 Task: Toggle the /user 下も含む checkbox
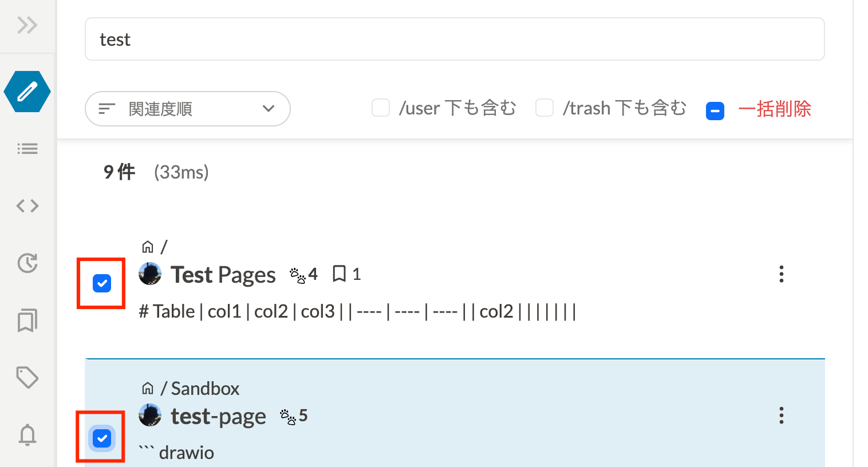click(x=381, y=108)
